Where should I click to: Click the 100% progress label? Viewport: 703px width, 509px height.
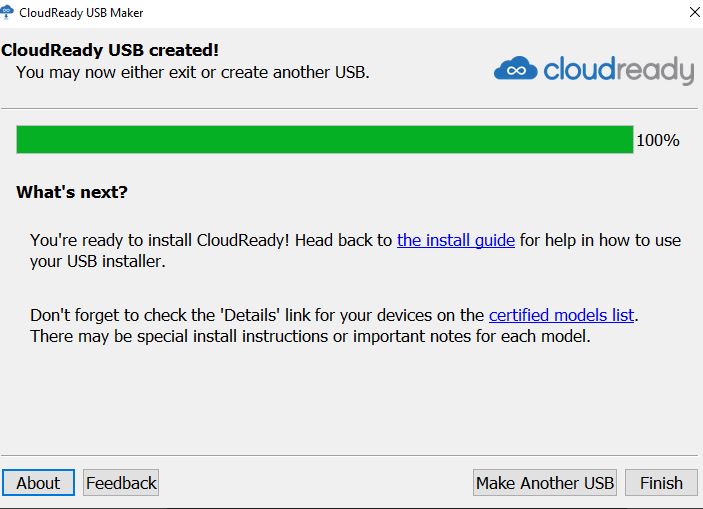point(658,140)
